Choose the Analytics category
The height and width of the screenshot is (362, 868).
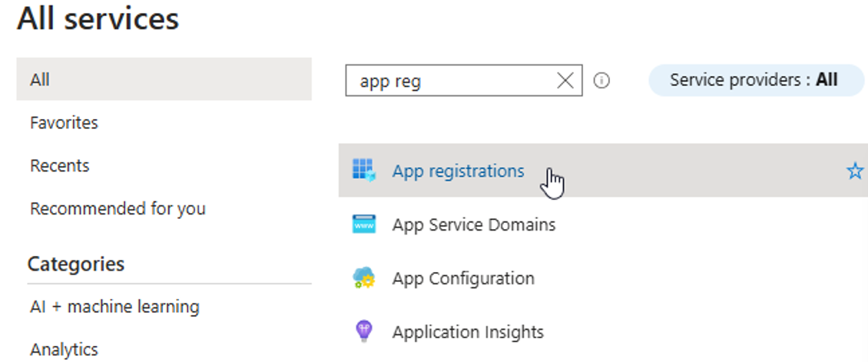click(x=64, y=350)
